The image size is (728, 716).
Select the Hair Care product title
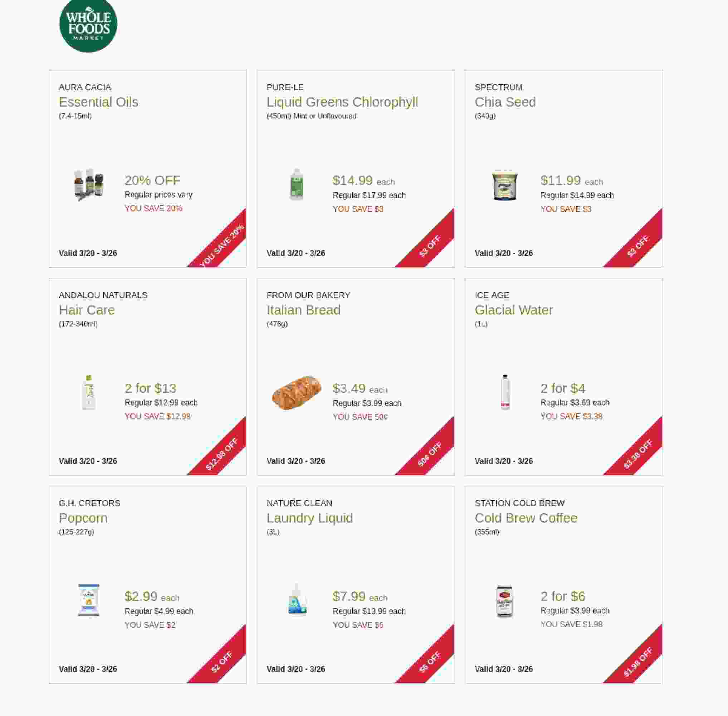pyautogui.click(x=87, y=310)
